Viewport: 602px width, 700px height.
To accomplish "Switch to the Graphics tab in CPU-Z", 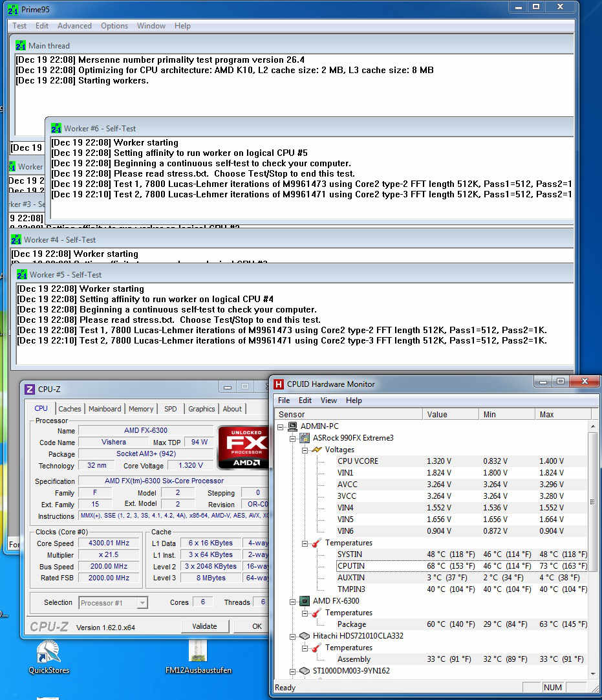I will click(x=201, y=408).
